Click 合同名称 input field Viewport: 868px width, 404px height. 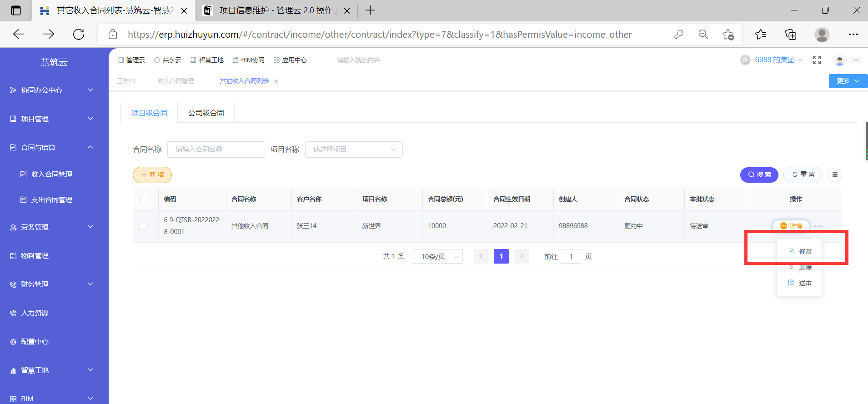coord(216,149)
